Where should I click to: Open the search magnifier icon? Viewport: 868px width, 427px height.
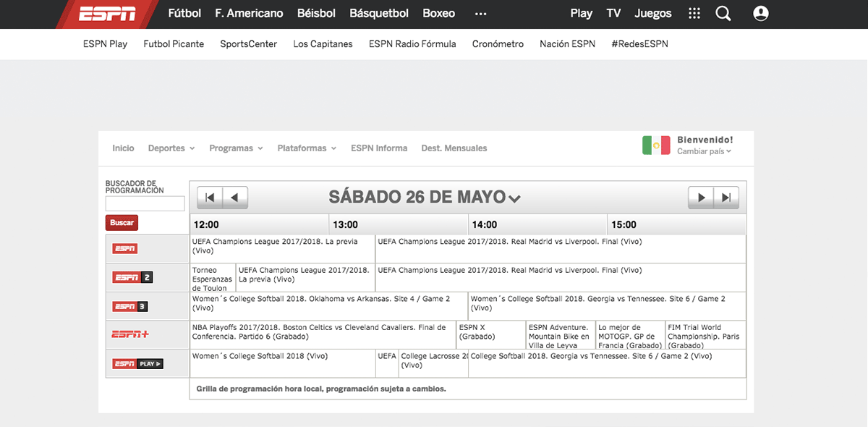pyautogui.click(x=723, y=14)
